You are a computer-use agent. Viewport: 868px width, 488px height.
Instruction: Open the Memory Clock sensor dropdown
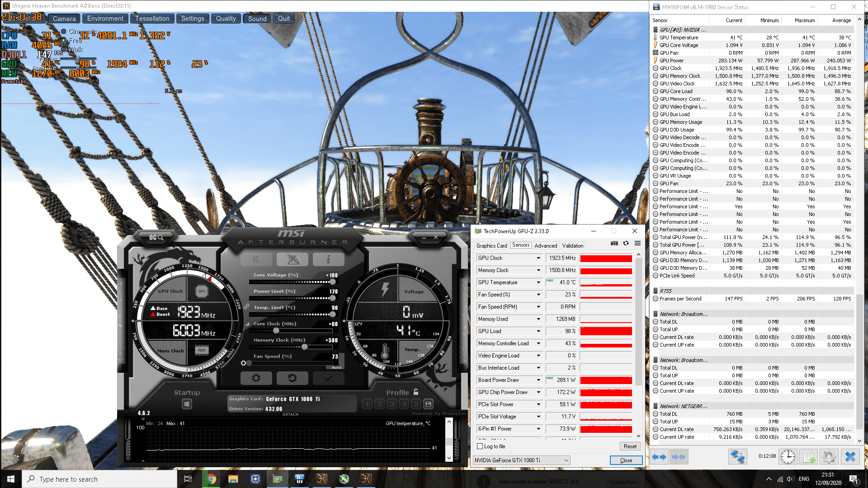tap(538, 270)
